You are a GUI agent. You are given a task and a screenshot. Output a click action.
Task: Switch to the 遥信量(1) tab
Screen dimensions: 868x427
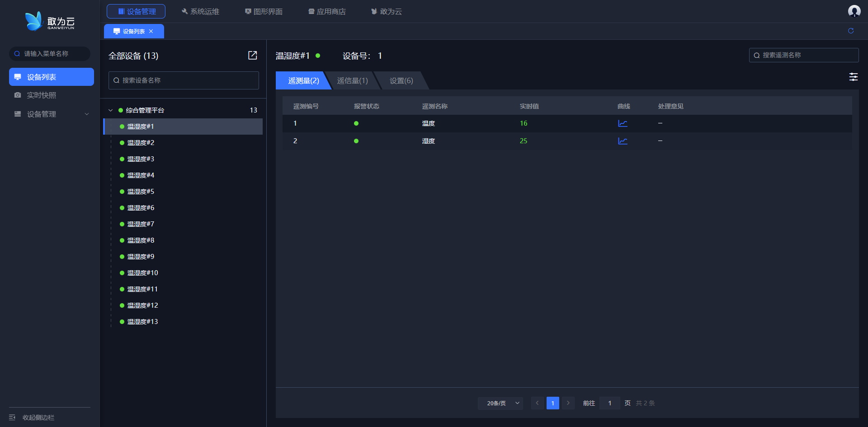pyautogui.click(x=352, y=81)
